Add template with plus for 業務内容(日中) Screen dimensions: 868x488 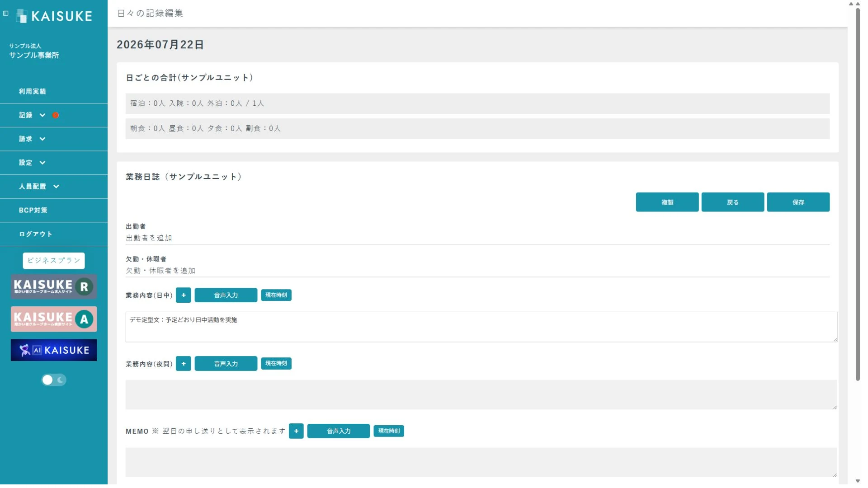pos(183,295)
